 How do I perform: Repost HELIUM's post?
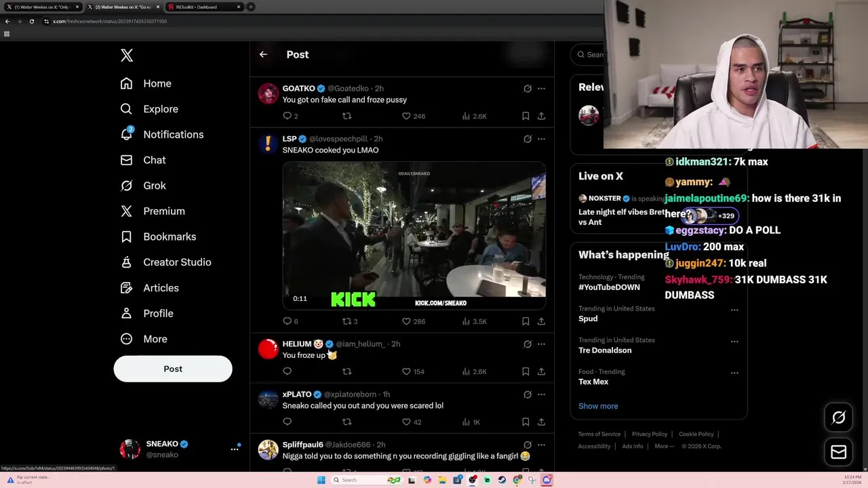(347, 371)
